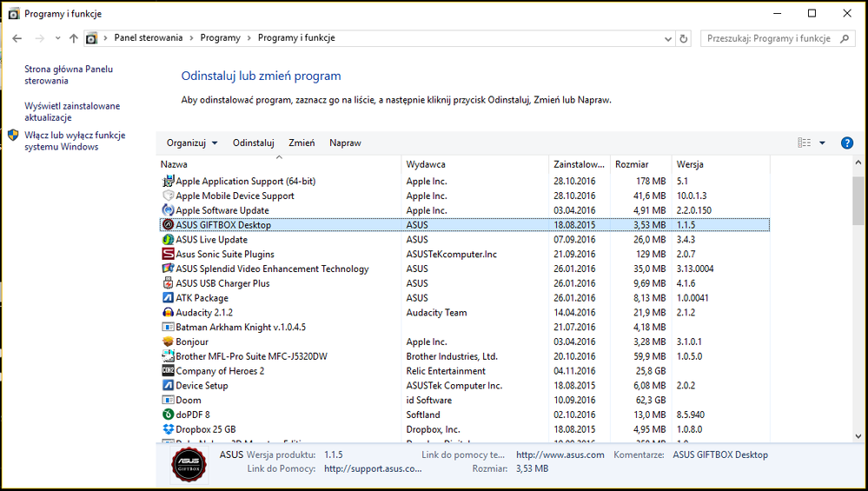
Task: Click the Programy breadcrumb
Action: point(221,37)
